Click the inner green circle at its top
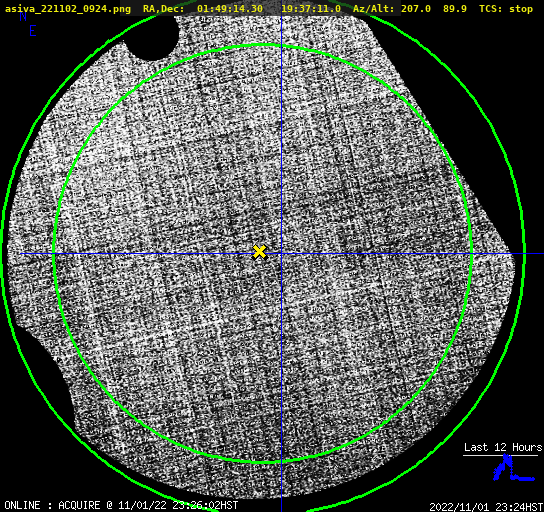544x512 pixels. tap(263, 45)
